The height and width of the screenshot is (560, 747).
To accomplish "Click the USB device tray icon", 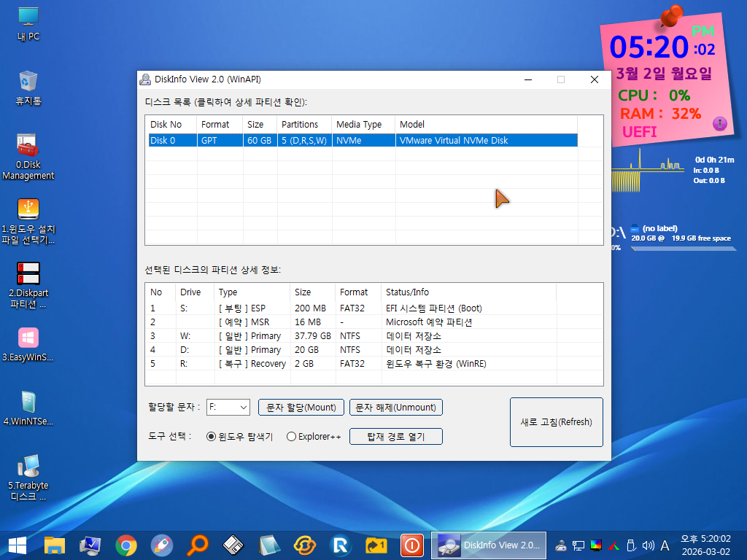I will pyautogui.click(x=631, y=545).
